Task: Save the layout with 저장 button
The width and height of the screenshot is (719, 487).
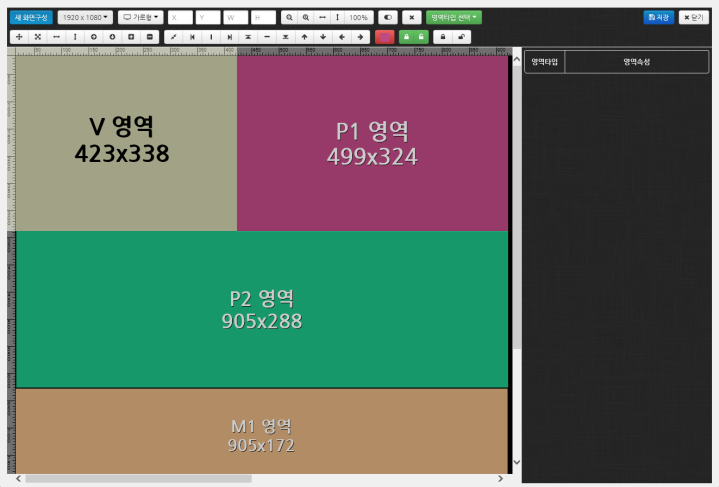Action: (658, 18)
